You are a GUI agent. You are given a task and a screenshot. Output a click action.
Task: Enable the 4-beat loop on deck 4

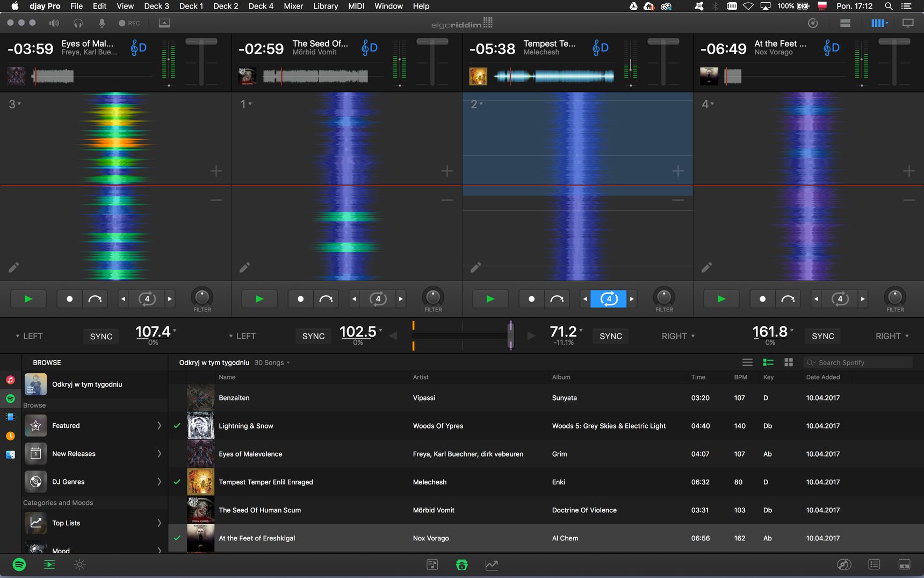(840, 299)
